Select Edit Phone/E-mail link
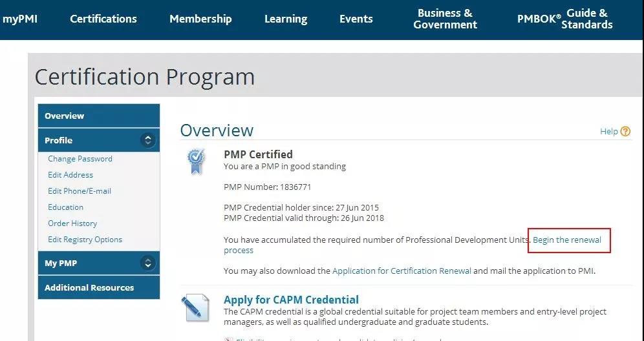Image resolution: width=644 pixels, height=341 pixels. tap(80, 191)
